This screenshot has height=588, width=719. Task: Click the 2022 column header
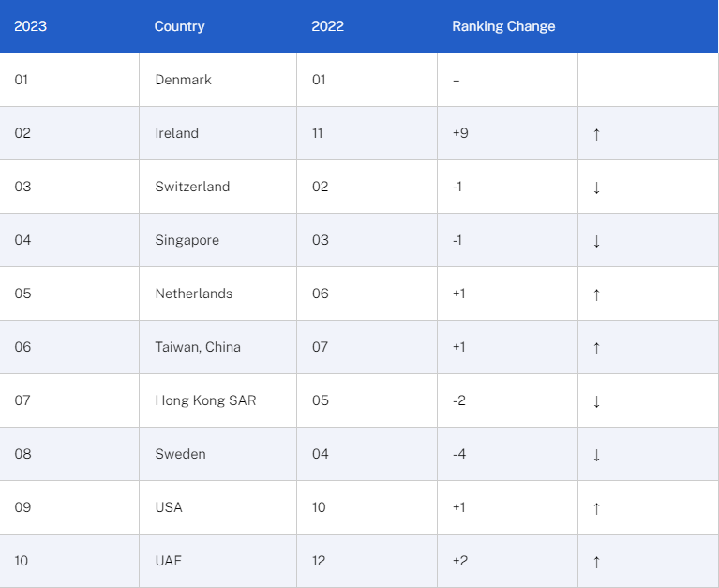[327, 26]
